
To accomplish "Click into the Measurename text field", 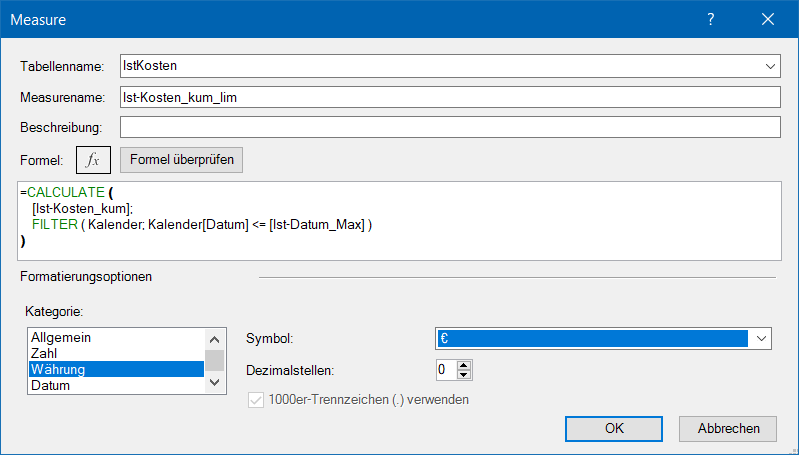I will point(448,97).
